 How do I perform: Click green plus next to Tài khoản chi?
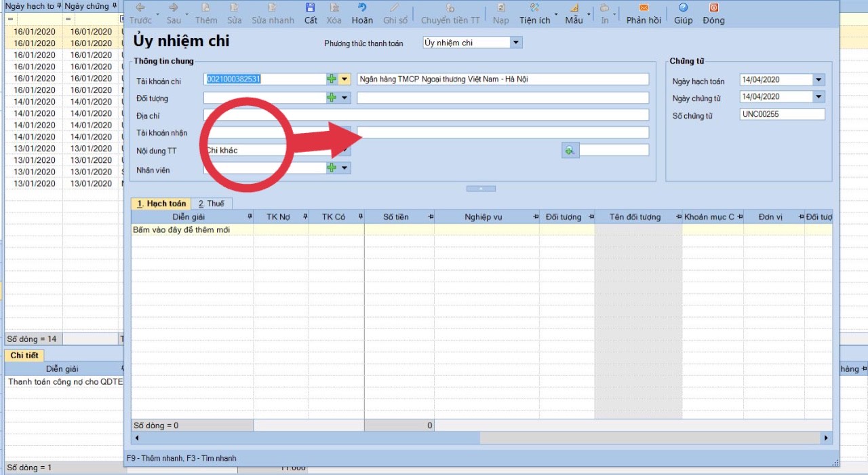pos(332,79)
